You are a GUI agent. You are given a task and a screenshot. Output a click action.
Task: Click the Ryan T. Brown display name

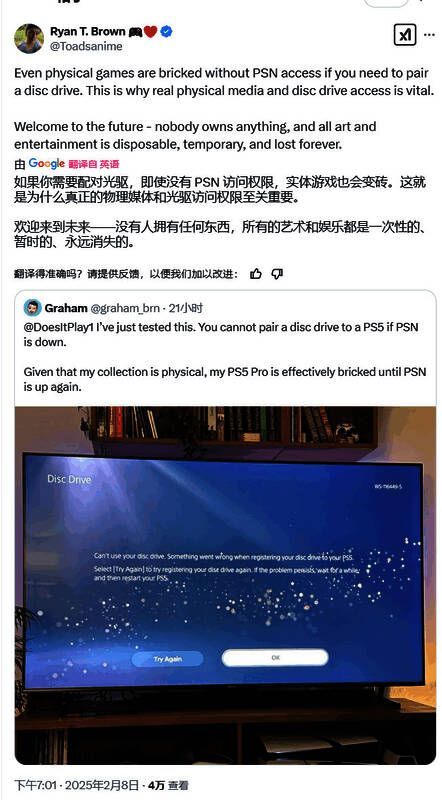87,32
